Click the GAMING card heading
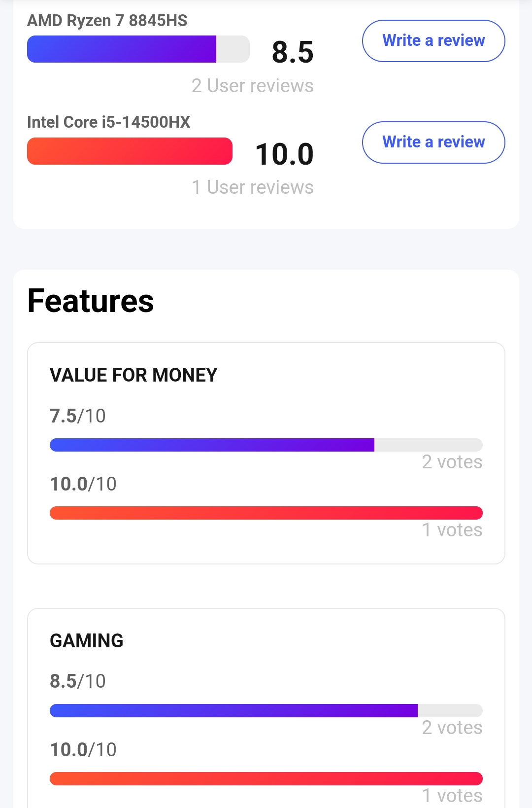 (87, 641)
